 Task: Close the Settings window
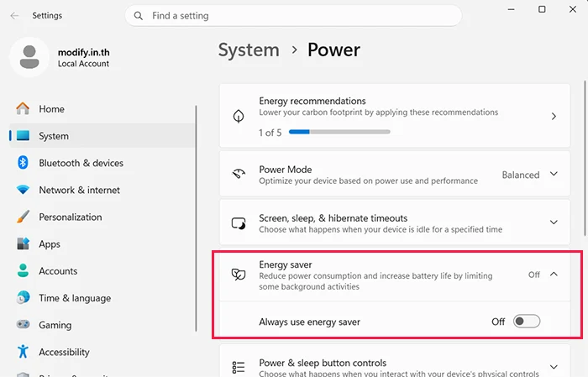click(573, 9)
